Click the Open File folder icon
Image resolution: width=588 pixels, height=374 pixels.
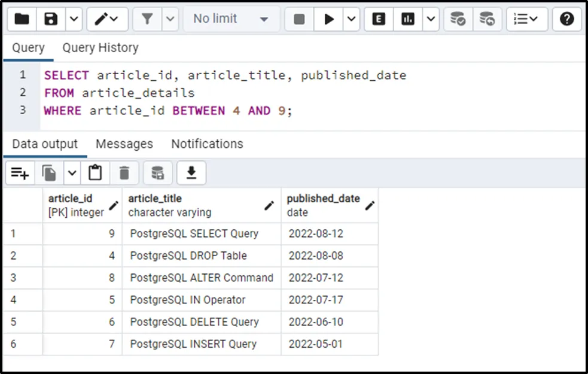click(x=22, y=19)
